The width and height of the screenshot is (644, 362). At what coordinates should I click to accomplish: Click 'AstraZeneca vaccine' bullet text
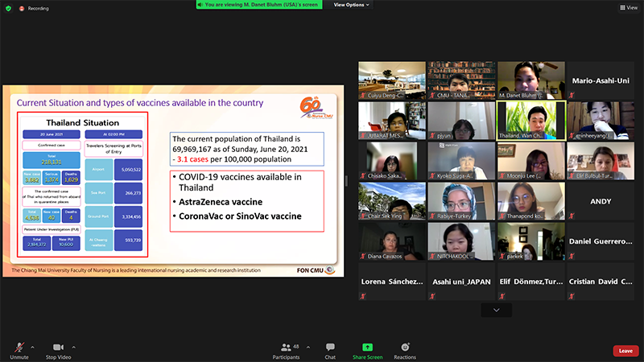[x=221, y=202]
